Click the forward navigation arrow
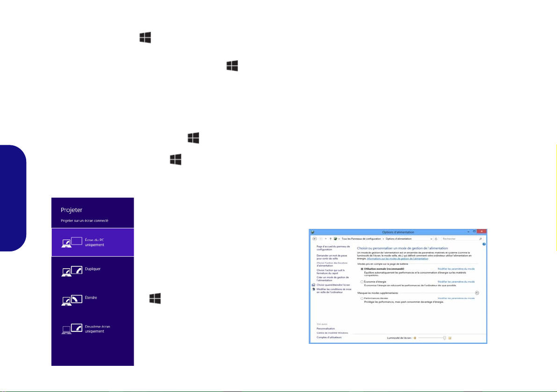 tap(320, 239)
